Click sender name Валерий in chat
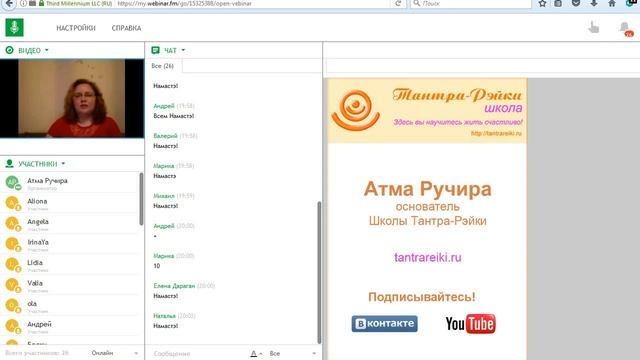The width and height of the screenshot is (640, 360). coord(165,136)
